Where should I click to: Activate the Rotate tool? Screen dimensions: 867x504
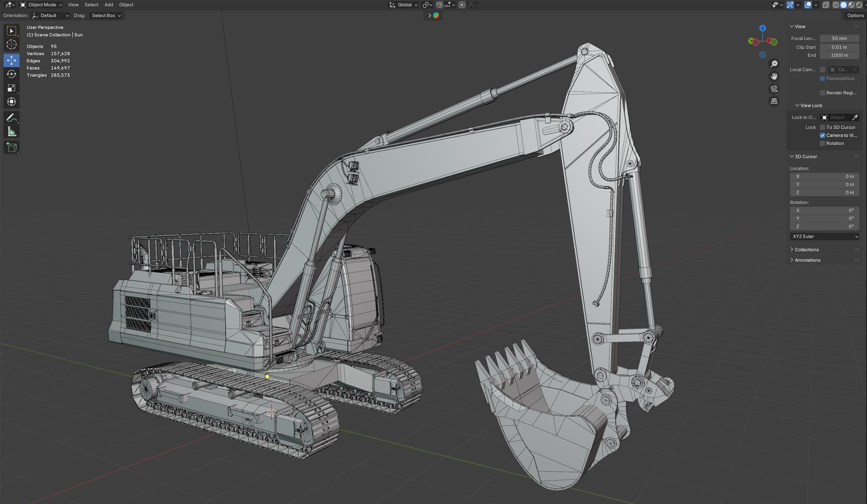tap(12, 74)
